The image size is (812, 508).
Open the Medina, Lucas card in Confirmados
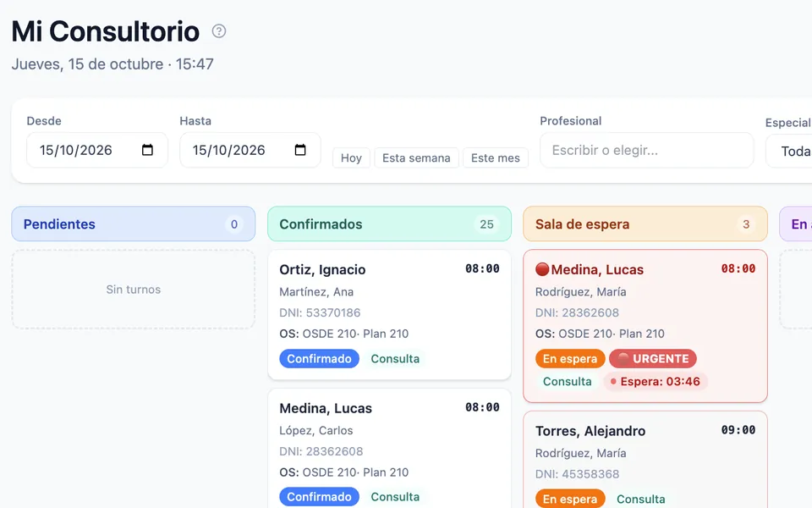389,449
